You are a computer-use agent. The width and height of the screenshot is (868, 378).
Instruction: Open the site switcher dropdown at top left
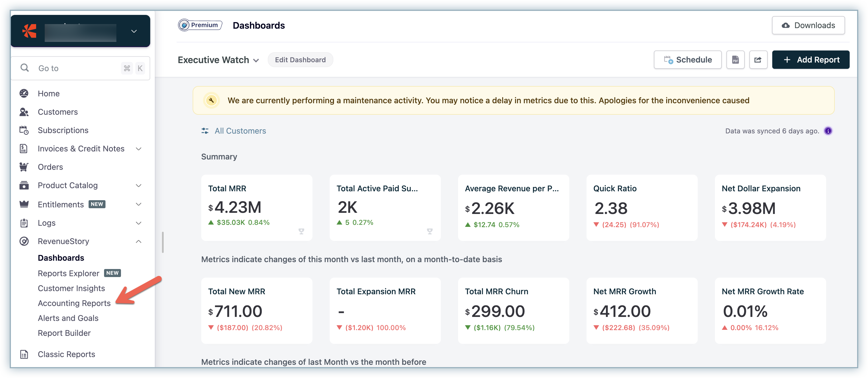[x=134, y=31]
